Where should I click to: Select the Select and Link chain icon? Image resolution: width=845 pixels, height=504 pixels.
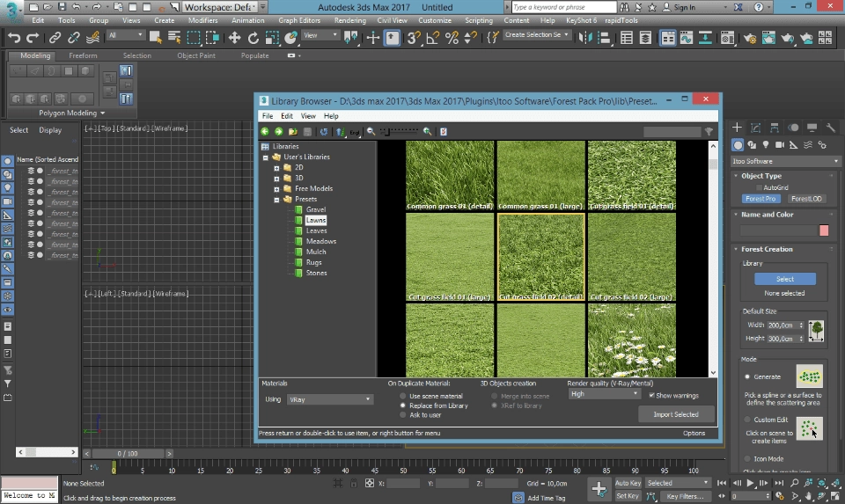point(55,38)
